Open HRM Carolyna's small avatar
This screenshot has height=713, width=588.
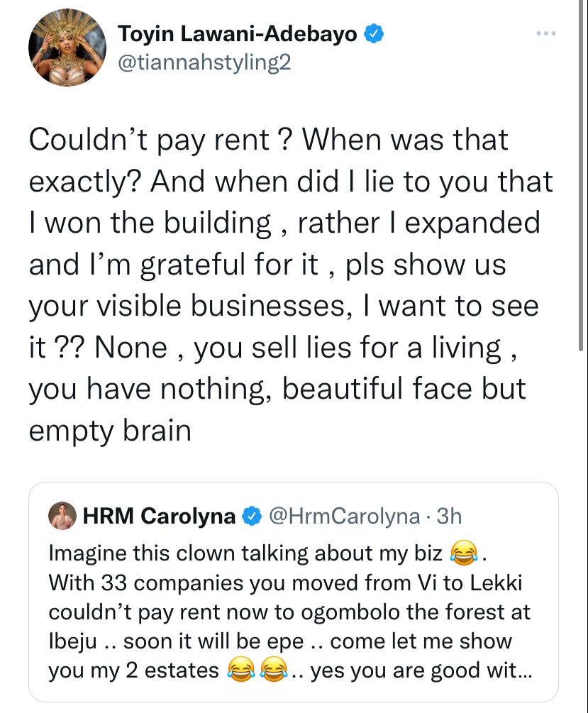coord(62,516)
